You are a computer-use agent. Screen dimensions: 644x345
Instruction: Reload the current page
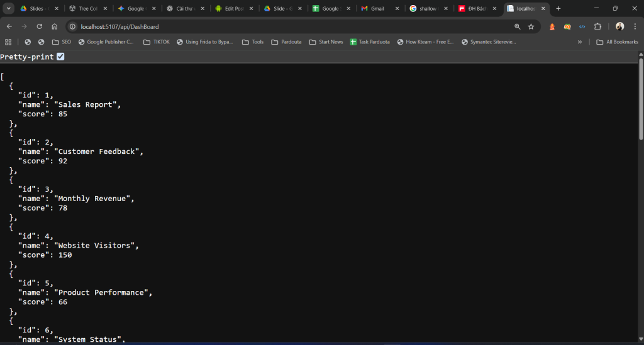pyautogui.click(x=39, y=26)
